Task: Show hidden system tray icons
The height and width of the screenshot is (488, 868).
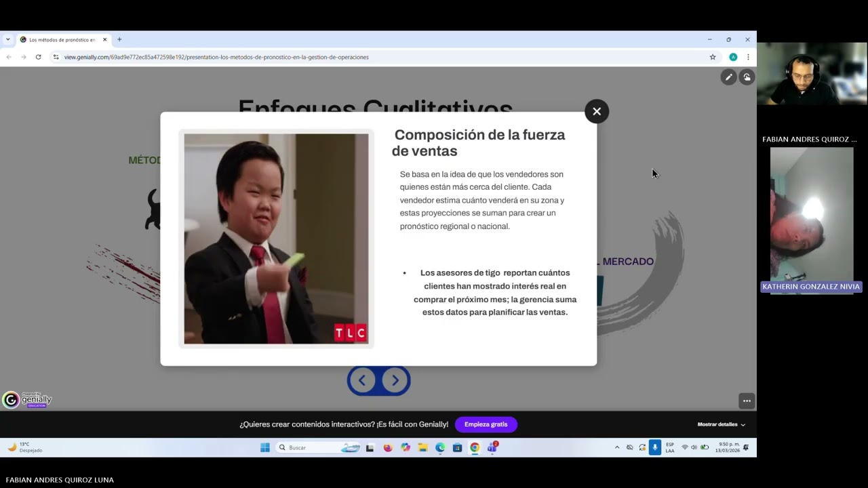Action: pos(617,447)
